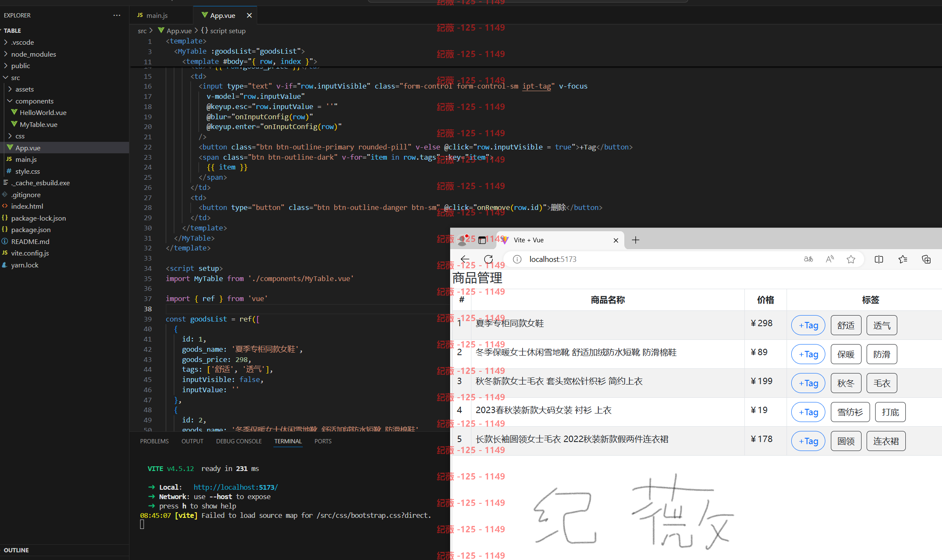Click +Tag in the ¥199 row
The image size is (942, 560).
click(808, 383)
